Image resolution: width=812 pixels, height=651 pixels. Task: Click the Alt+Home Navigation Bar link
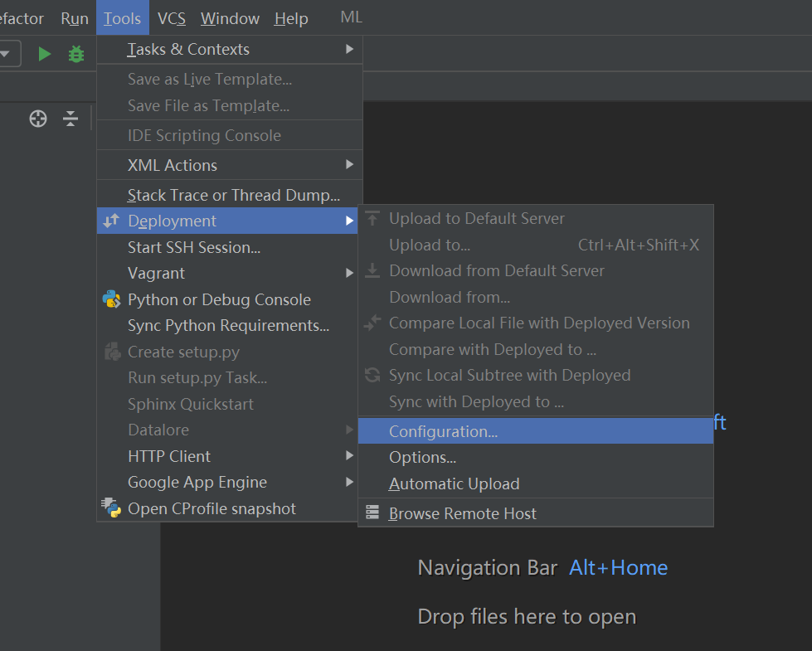click(x=618, y=567)
